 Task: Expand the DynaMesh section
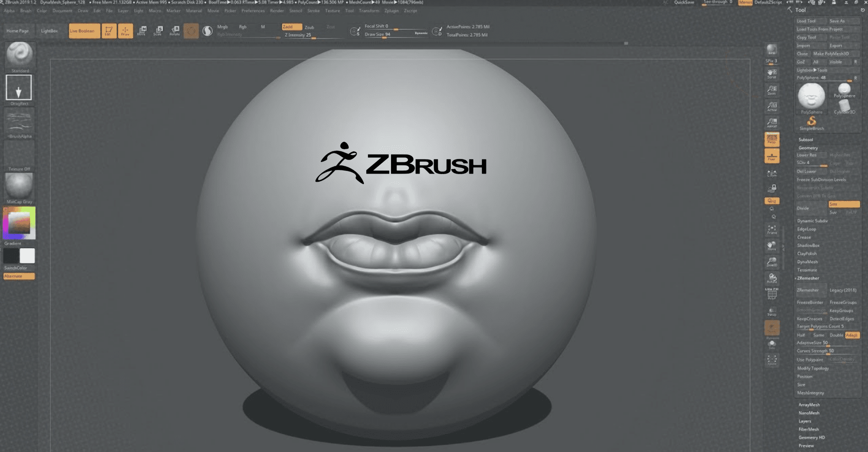click(807, 262)
